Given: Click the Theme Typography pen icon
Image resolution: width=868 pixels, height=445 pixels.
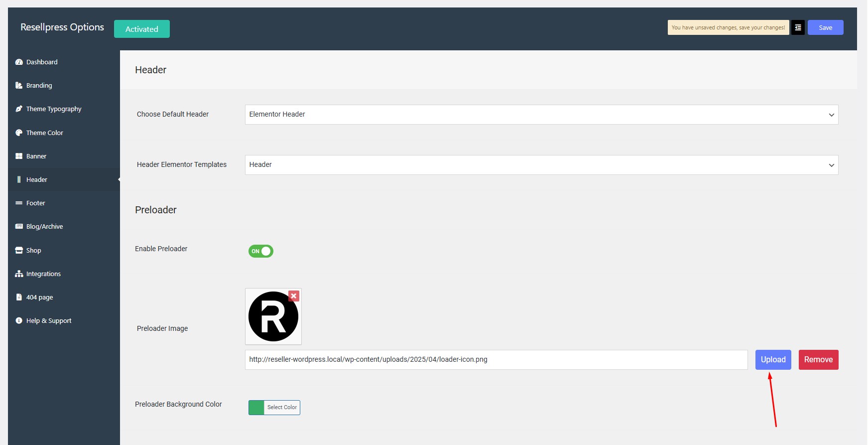Looking at the screenshot, I should point(19,109).
